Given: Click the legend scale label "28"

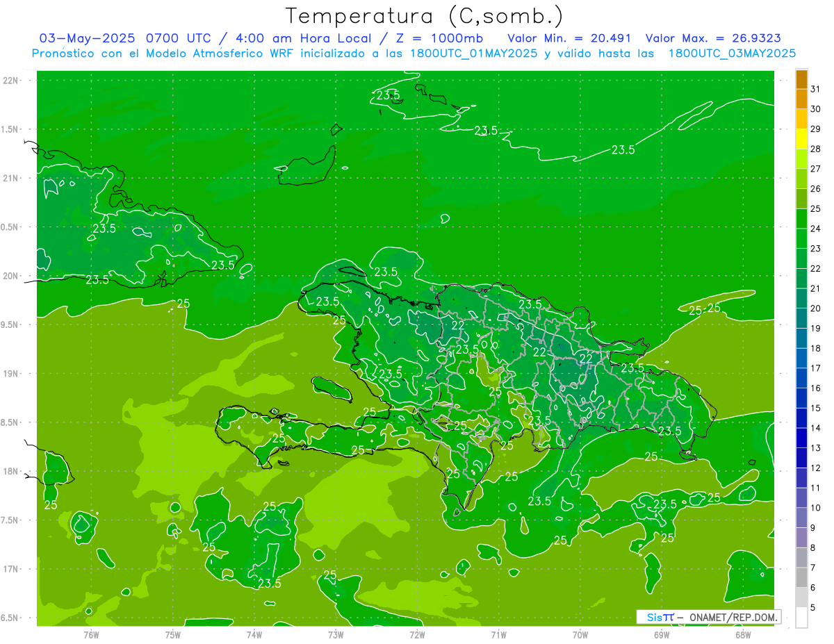Looking at the screenshot, I should (816, 149).
